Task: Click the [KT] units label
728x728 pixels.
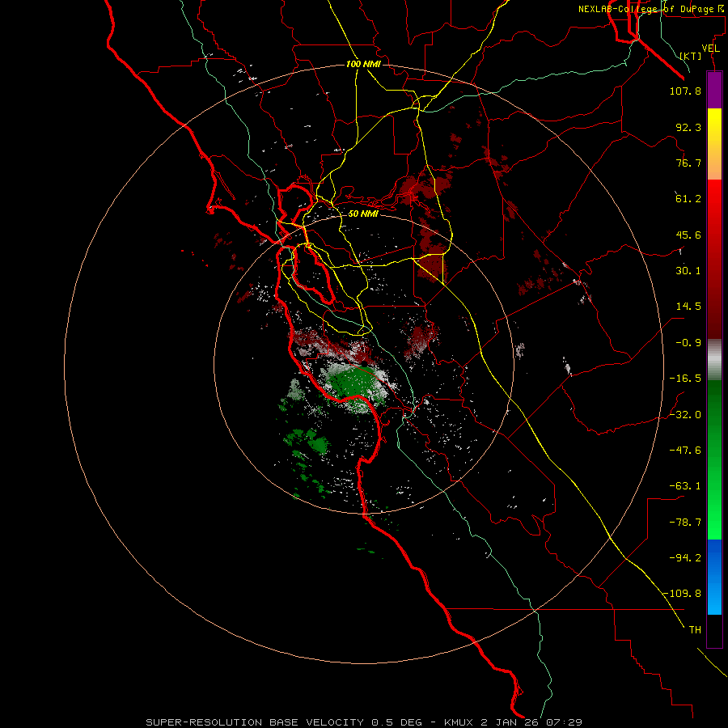Action: click(691, 56)
